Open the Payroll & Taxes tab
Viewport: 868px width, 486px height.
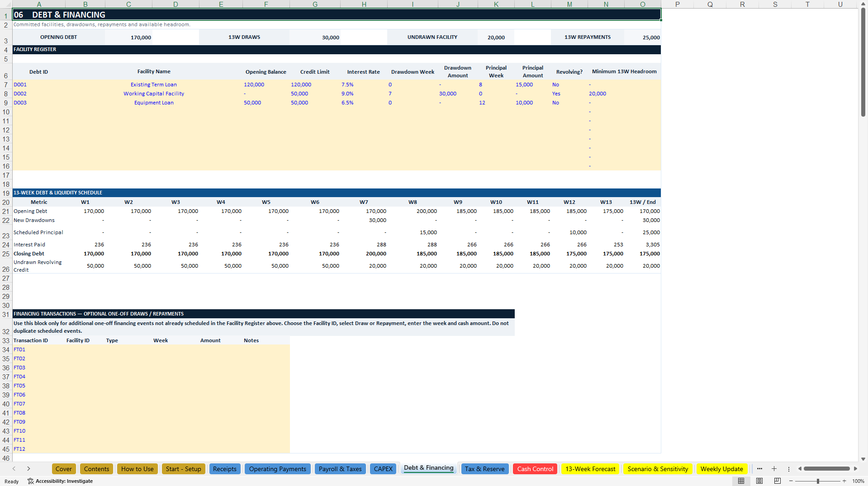click(340, 469)
